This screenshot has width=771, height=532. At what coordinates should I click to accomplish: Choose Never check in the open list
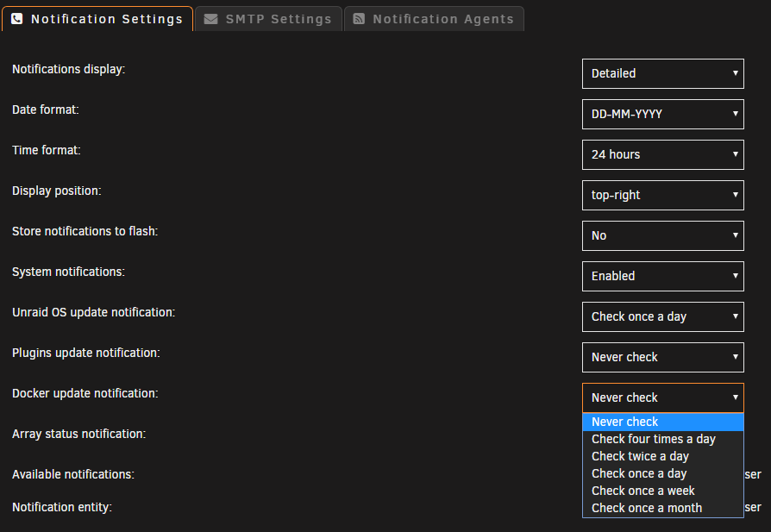click(663, 422)
